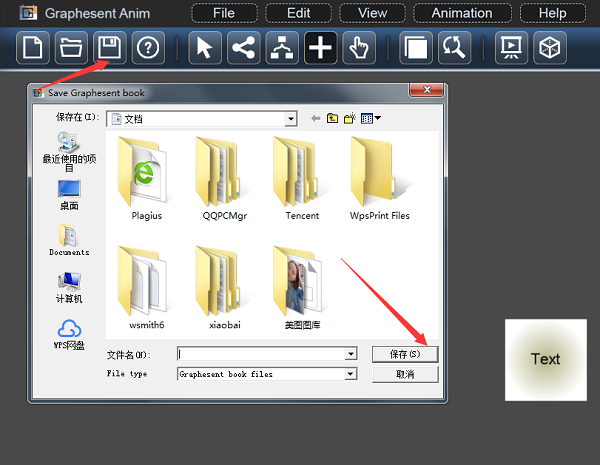Select the arrow pointer tool
This screenshot has width=600, height=465.
[205, 48]
